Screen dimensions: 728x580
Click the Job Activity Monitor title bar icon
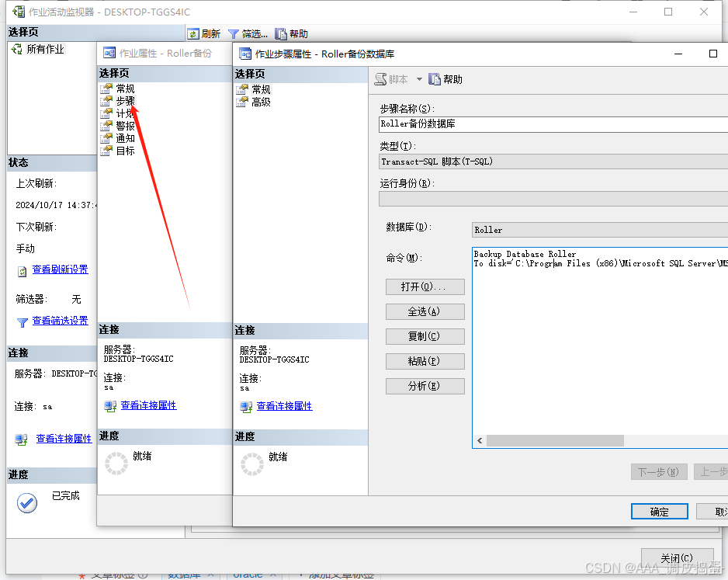19,12
